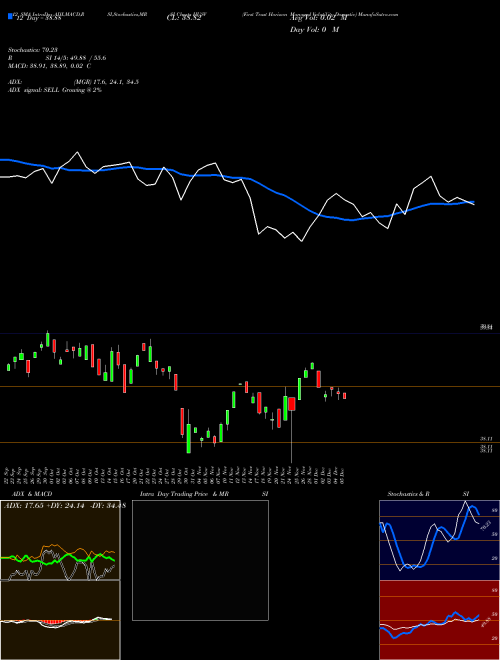This screenshot has width=500, height=660.
Task: Click the "SI 14/3: 49.88 / 55.6" value
Action: pos(76,58)
